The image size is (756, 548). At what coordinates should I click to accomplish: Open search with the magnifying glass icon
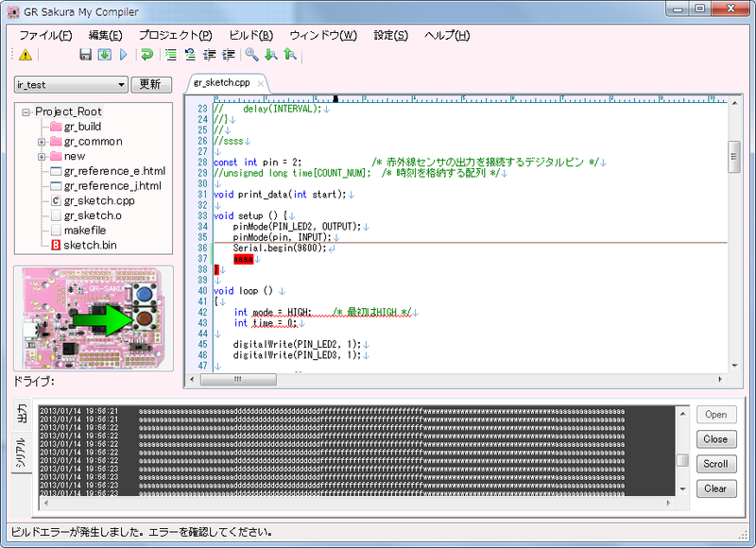point(251,55)
